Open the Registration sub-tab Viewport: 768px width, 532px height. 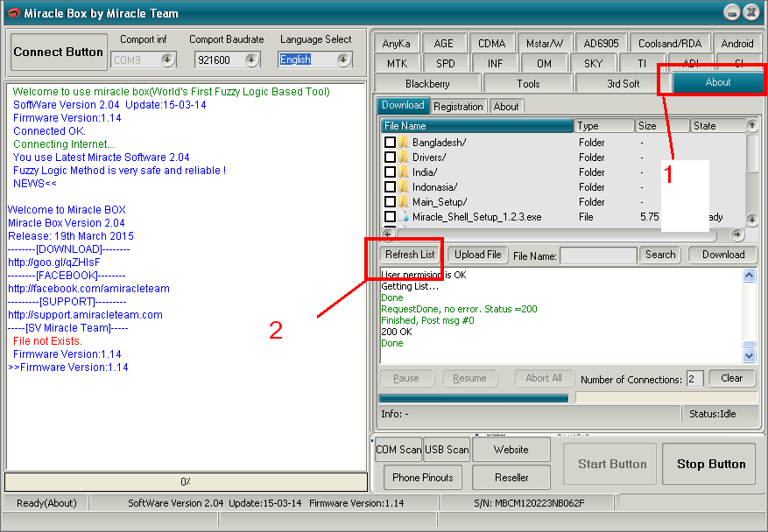[x=459, y=106]
